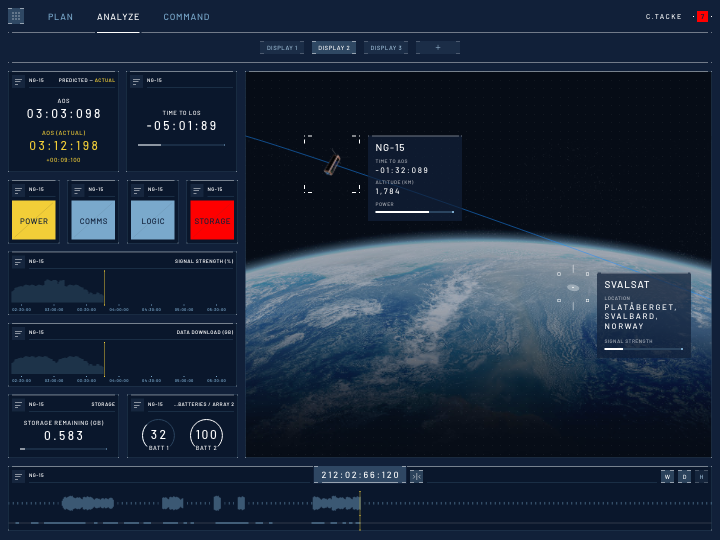Screen dimensions: 720x540
Task: Open menu icon of Signal Strength panel
Action: click(18, 262)
